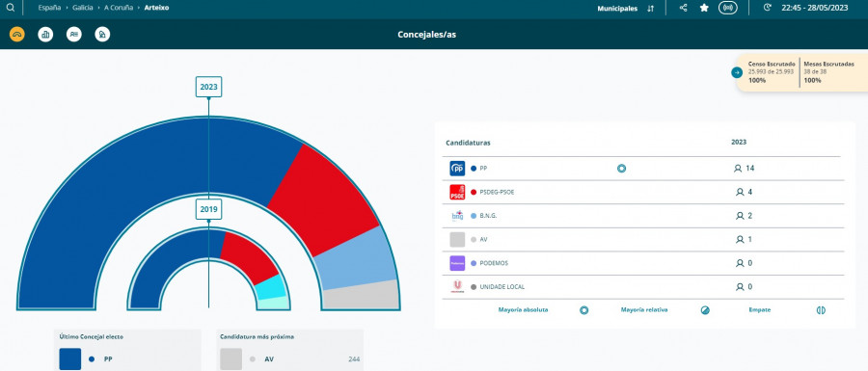Click PODEMOS councillor seat icon
The height and width of the screenshot is (371, 868).
click(x=740, y=263)
